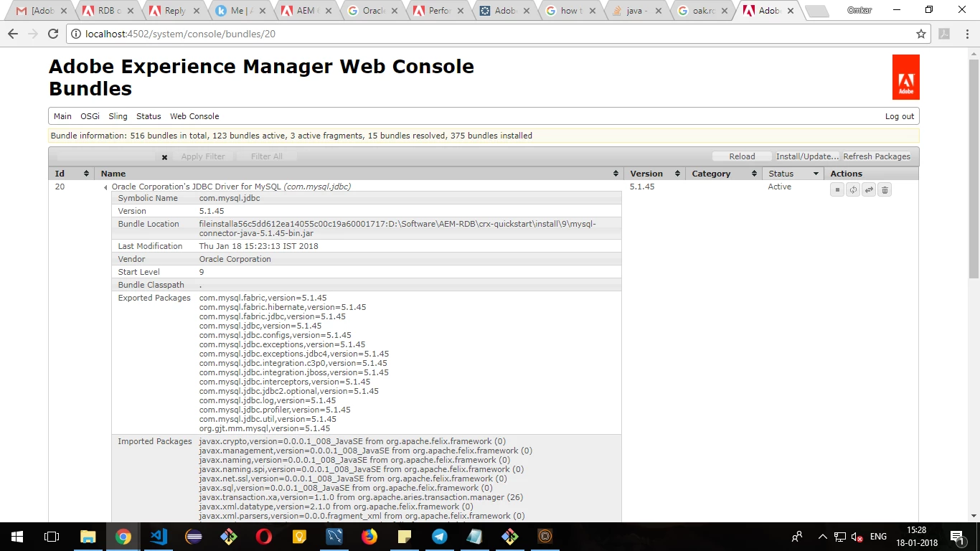The height and width of the screenshot is (551, 980).
Task: Click the Refresh Packages button
Action: pyautogui.click(x=877, y=156)
